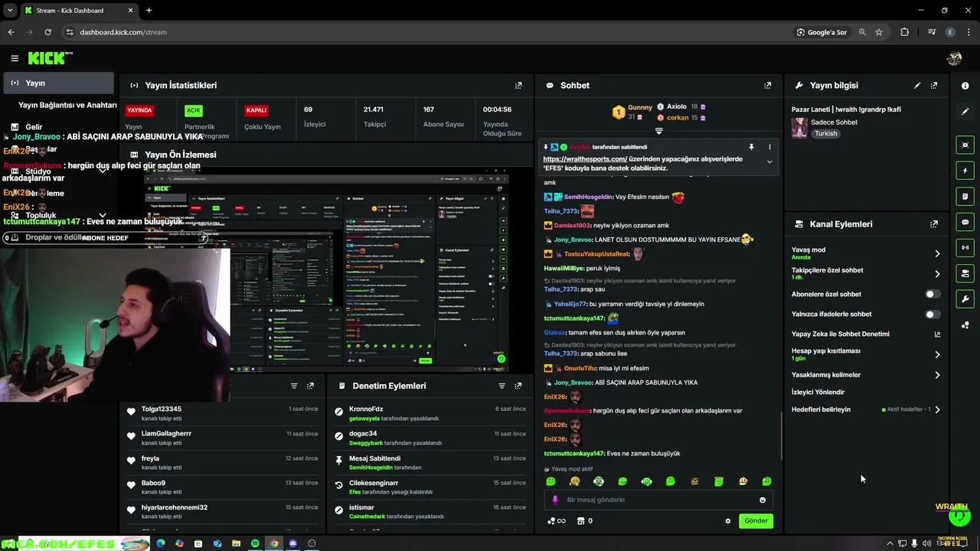
Task: Open Gelir in left navigation
Action: (34, 127)
